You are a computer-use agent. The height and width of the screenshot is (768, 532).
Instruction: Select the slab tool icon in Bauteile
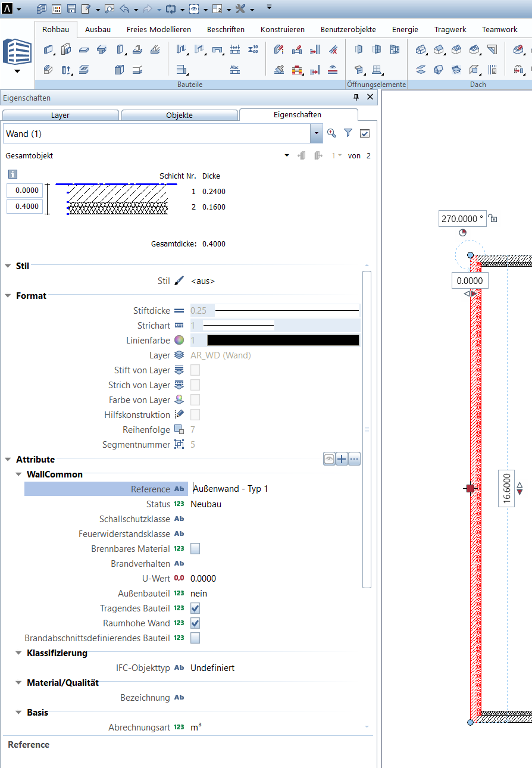84,50
